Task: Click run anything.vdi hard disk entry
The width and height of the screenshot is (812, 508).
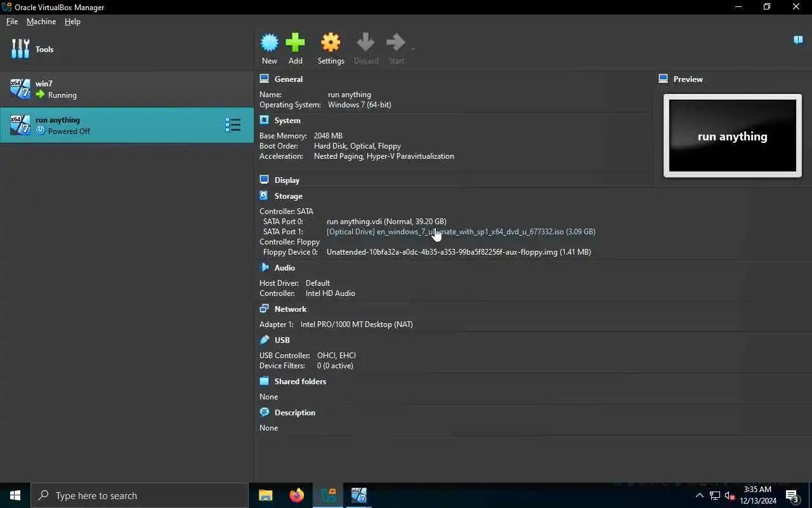Action: tap(386, 222)
